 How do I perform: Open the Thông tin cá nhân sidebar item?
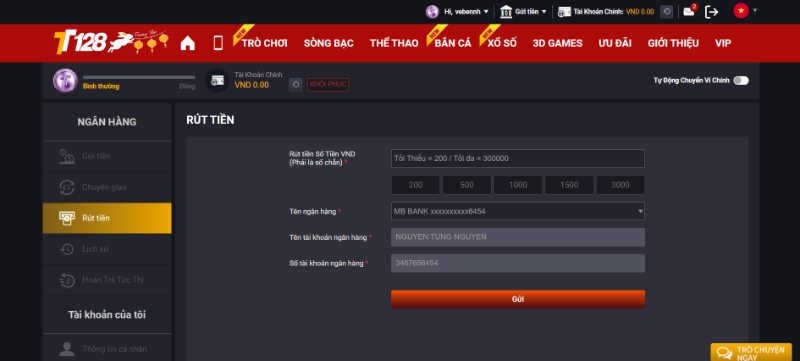pyautogui.click(x=107, y=349)
